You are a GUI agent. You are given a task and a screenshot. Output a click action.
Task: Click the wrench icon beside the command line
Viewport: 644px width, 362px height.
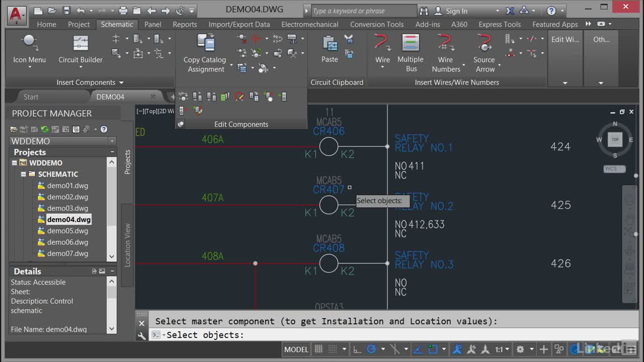[x=142, y=335]
